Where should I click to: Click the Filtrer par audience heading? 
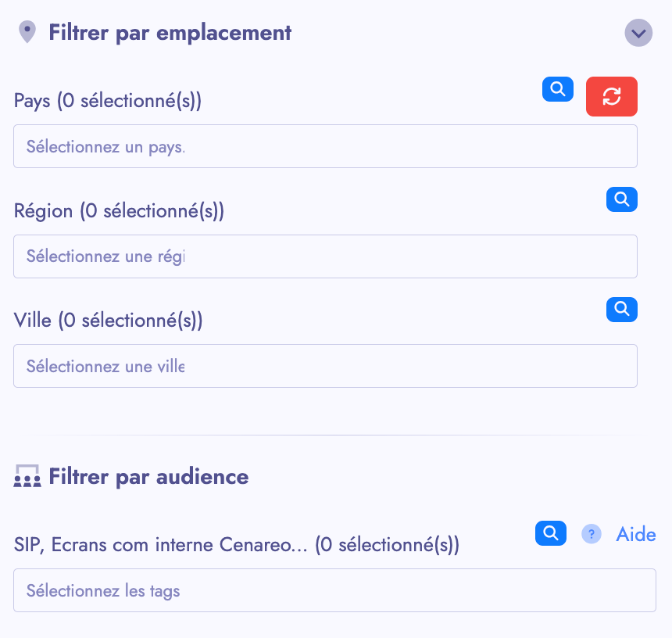pyautogui.click(x=148, y=477)
